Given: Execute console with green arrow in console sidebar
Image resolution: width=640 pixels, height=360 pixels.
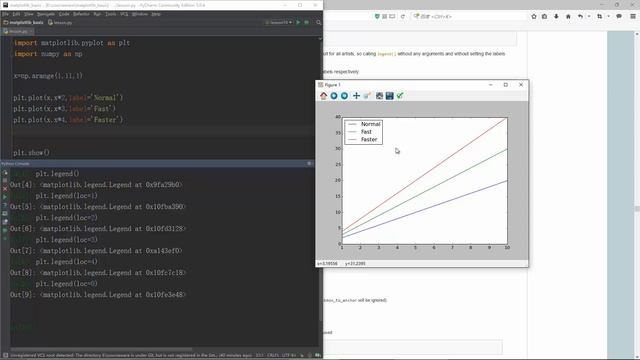Looking at the screenshot, I should [5, 197].
